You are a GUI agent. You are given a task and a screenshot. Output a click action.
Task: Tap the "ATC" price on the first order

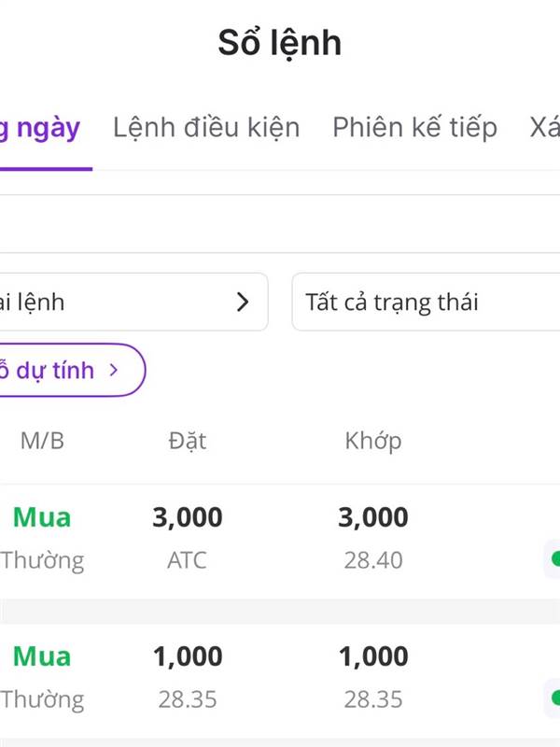(x=188, y=560)
